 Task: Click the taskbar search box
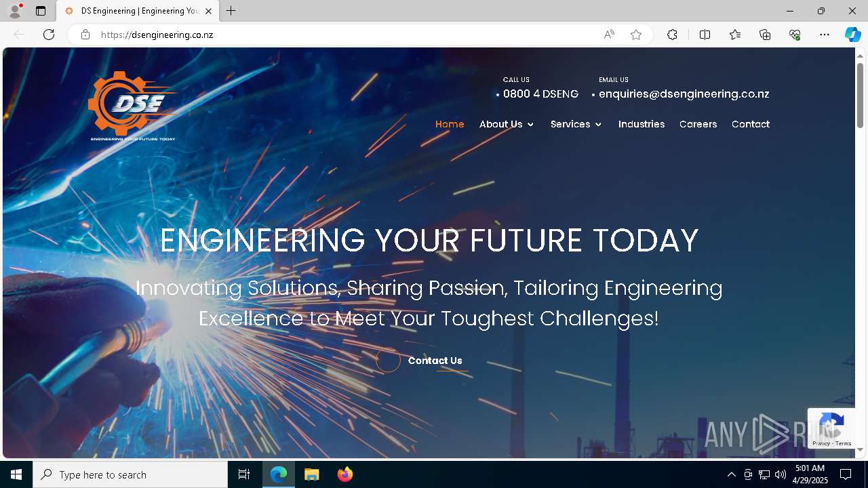[130, 474]
